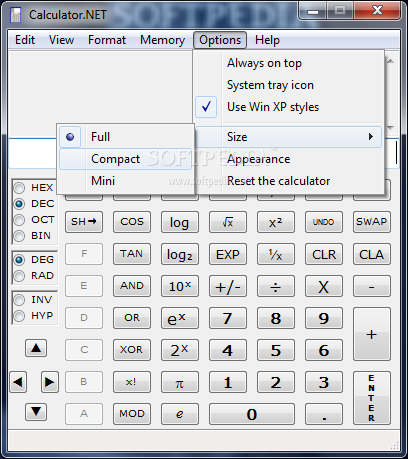Click the TAN button
Viewport: 408px width, 459px height.
tap(132, 254)
